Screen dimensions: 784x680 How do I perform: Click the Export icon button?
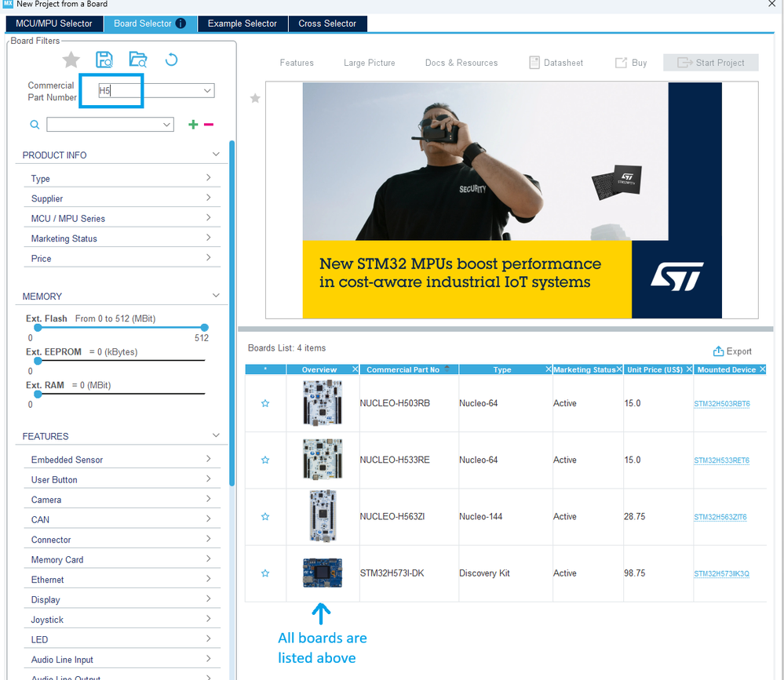point(732,351)
